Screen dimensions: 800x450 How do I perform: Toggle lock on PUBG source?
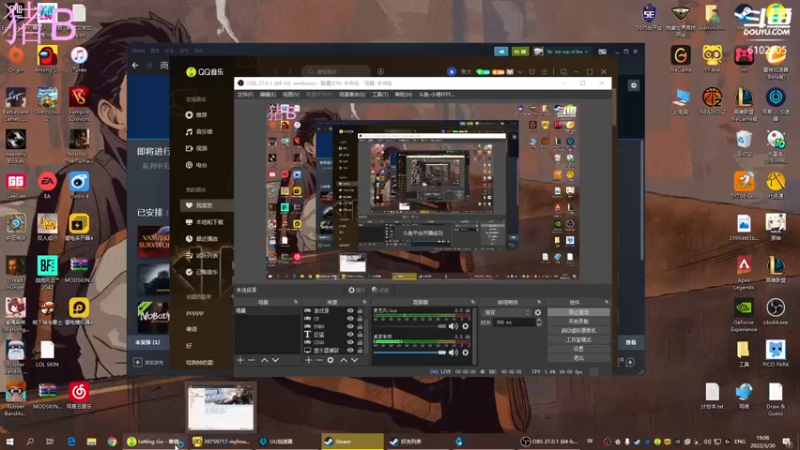coord(360,327)
